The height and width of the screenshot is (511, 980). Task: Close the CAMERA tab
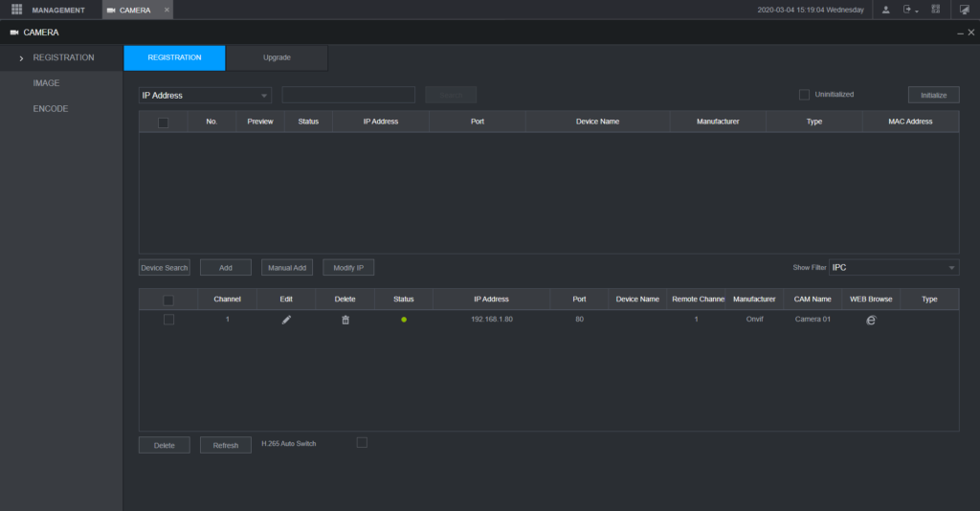(x=167, y=10)
